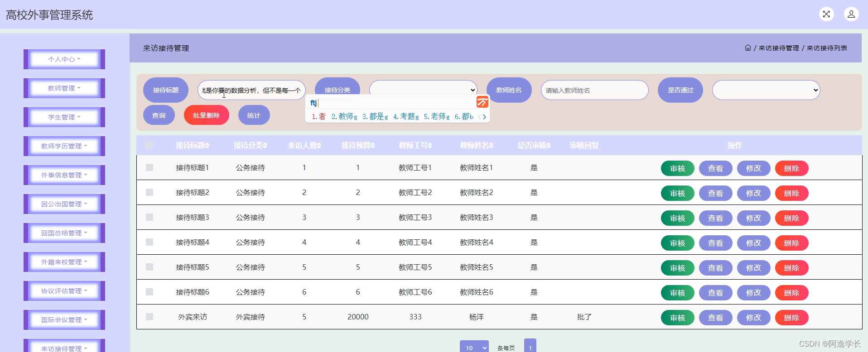
Task: Expand 个人中心 sidebar menu
Action: [64, 59]
